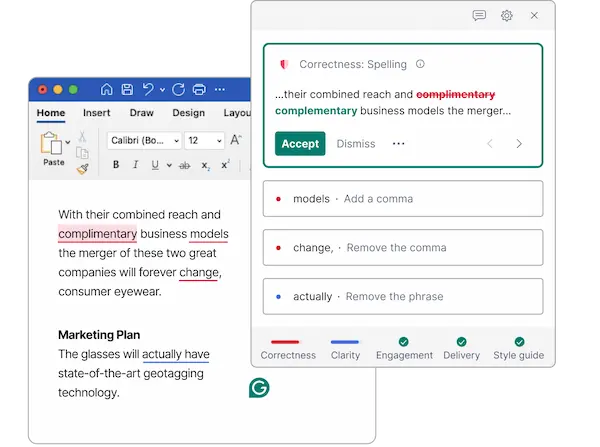Image resolution: width=600 pixels, height=447 pixels.
Task: Click the highlighted word complimentary in document
Action: tap(98, 233)
